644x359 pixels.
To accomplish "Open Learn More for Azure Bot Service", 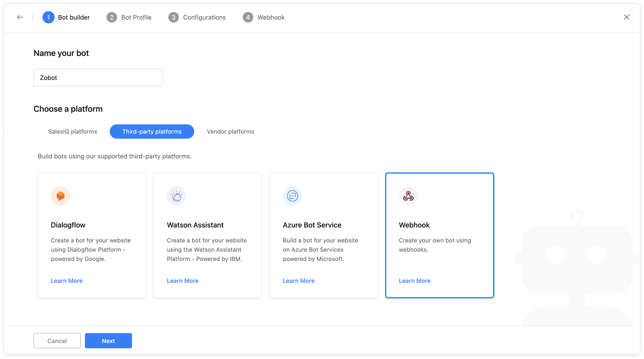I will point(299,281).
